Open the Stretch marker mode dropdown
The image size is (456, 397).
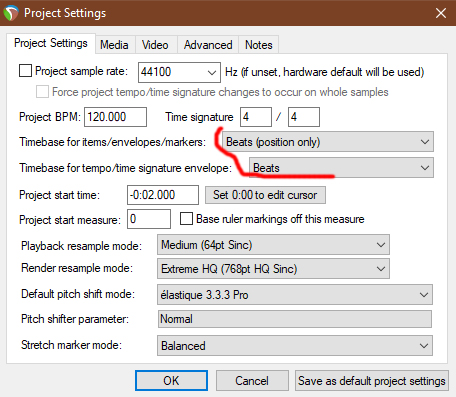point(295,346)
